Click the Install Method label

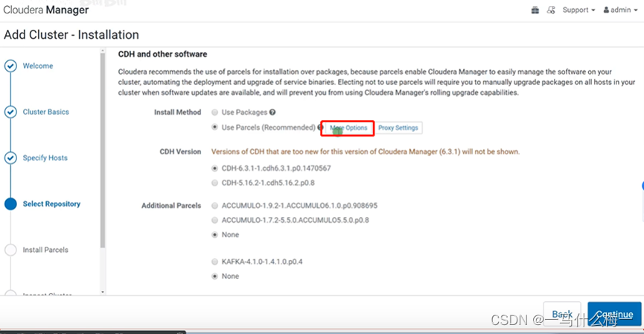[178, 112]
